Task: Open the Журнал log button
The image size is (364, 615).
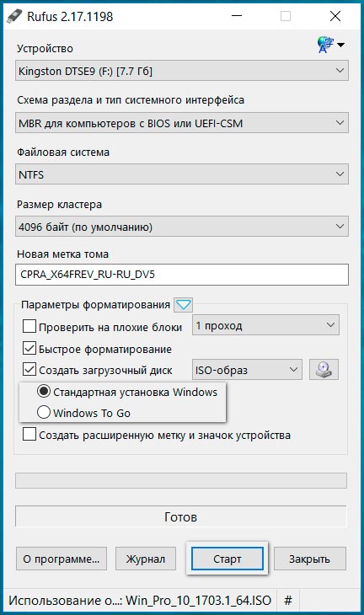Action: point(146,559)
